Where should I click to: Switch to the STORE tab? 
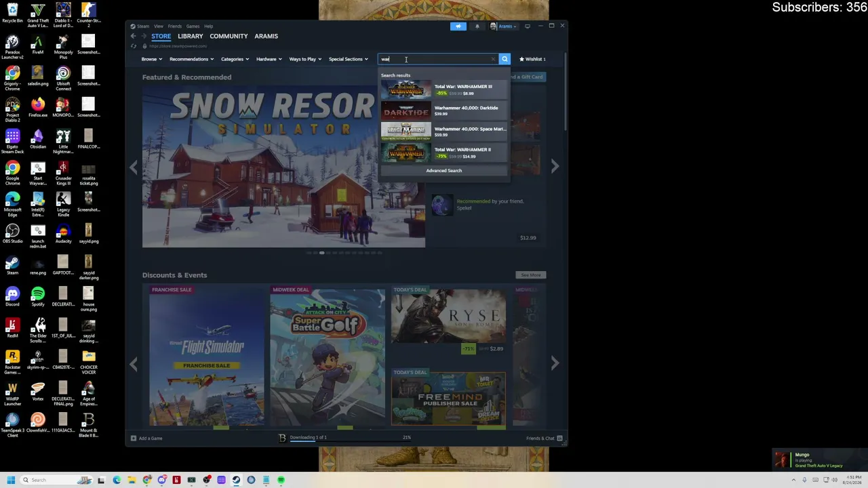coord(161,36)
